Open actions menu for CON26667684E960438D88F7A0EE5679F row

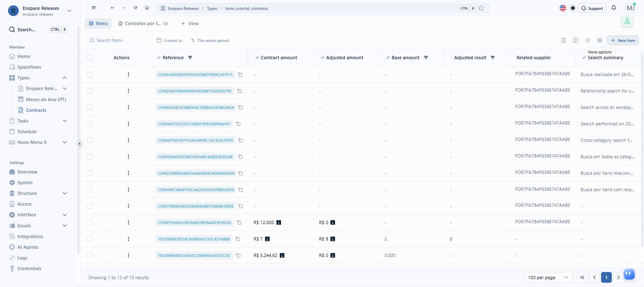129,91
